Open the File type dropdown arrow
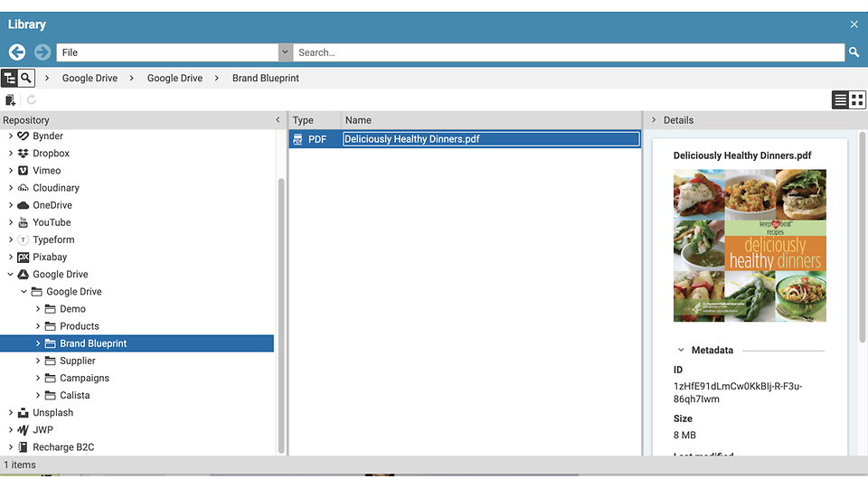This screenshot has height=488, width=868. 285,52
